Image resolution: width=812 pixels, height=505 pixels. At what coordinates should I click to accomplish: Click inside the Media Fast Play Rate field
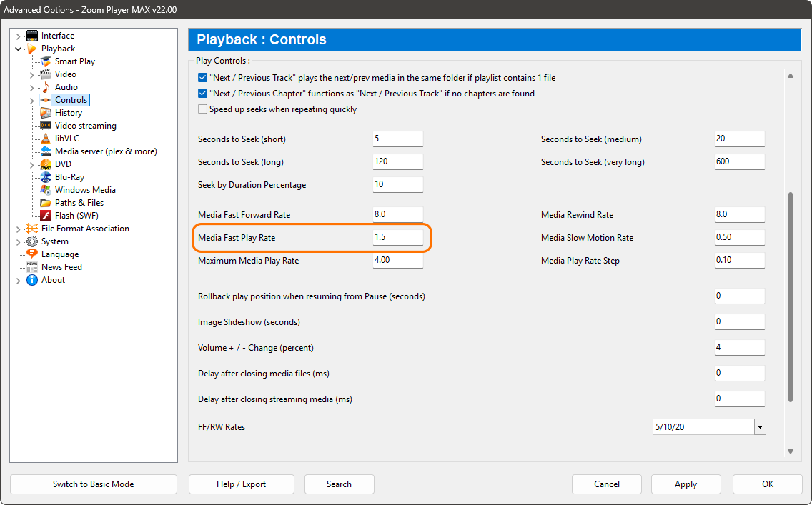tap(397, 236)
